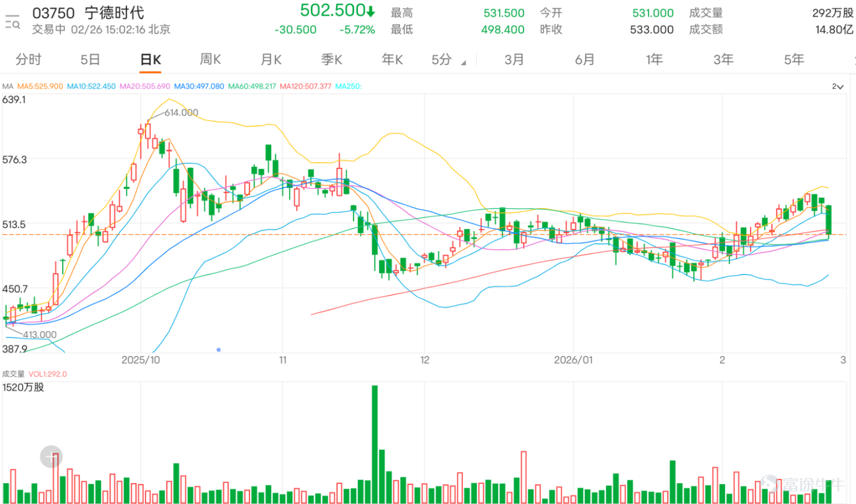
Task: Click the 576.3 price axis label
Action: pyautogui.click(x=14, y=159)
